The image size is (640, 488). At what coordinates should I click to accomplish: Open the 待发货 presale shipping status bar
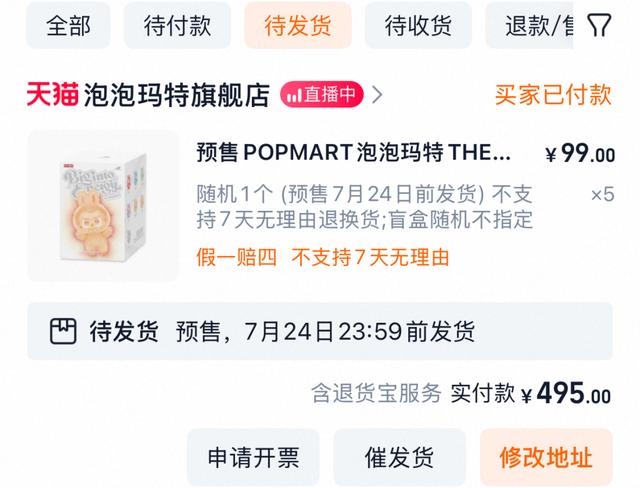click(x=320, y=331)
